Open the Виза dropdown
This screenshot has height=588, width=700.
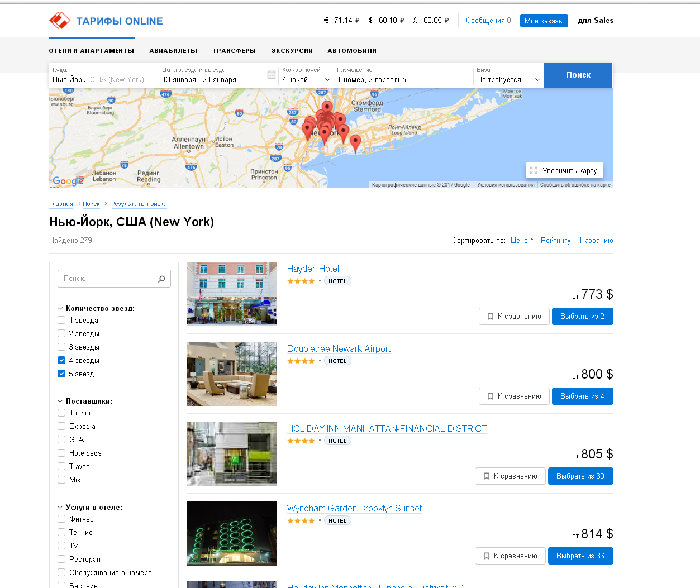click(x=508, y=75)
